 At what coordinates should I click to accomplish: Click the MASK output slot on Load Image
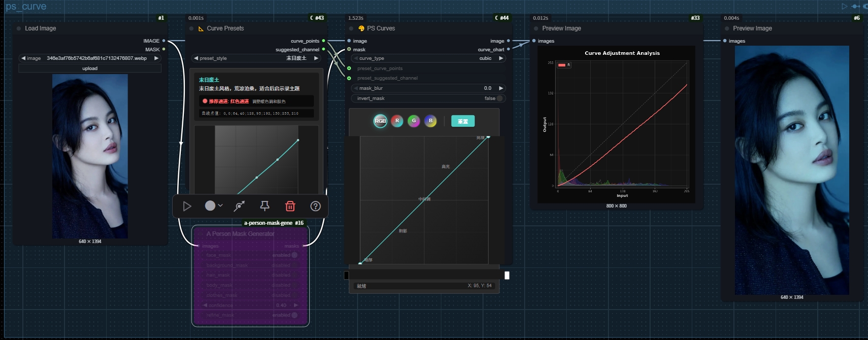(x=164, y=49)
